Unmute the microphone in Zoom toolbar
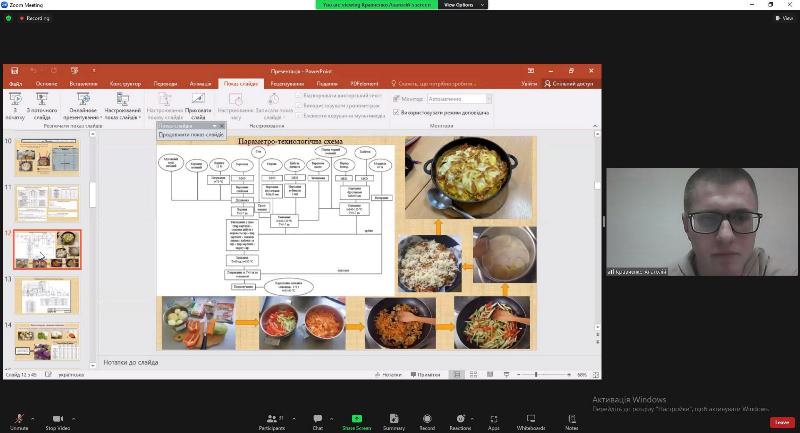The height and width of the screenshot is (433, 800). coord(18,418)
